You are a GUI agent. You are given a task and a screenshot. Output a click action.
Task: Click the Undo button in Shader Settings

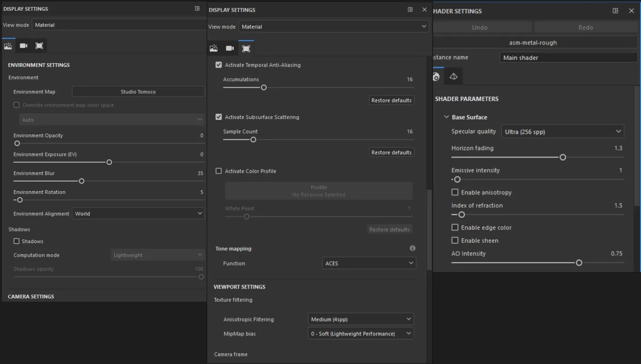point(480,27)
